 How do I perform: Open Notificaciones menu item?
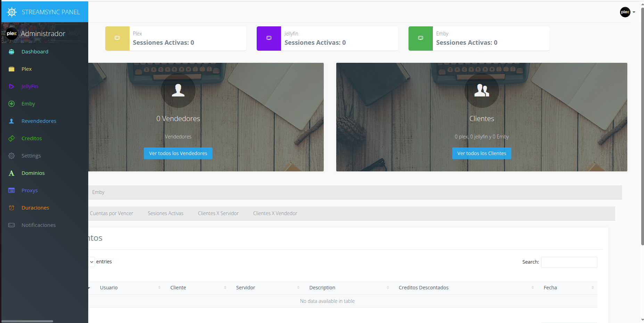pyautogui.click(x=39, y=225)
